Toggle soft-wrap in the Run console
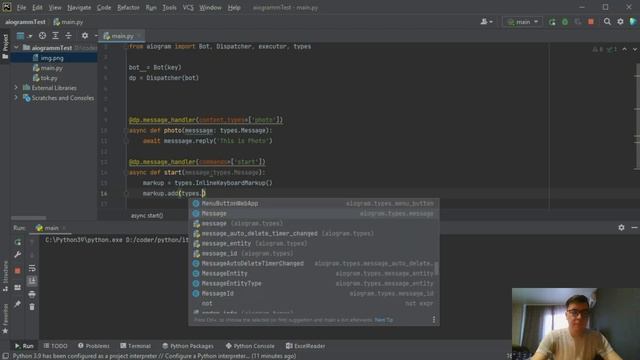Viewport: 640px width, 360px height. pyautogui.click(x=32, y=268)
